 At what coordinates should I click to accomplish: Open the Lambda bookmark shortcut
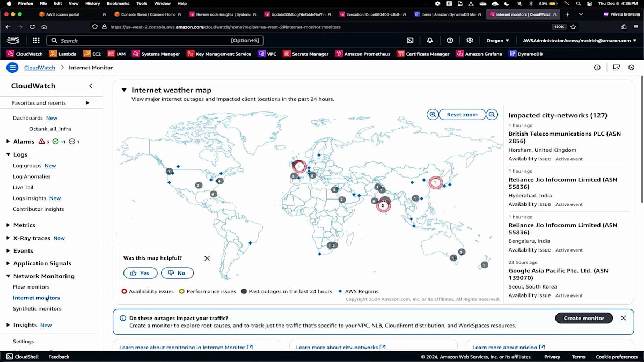[x=63, y=54]
